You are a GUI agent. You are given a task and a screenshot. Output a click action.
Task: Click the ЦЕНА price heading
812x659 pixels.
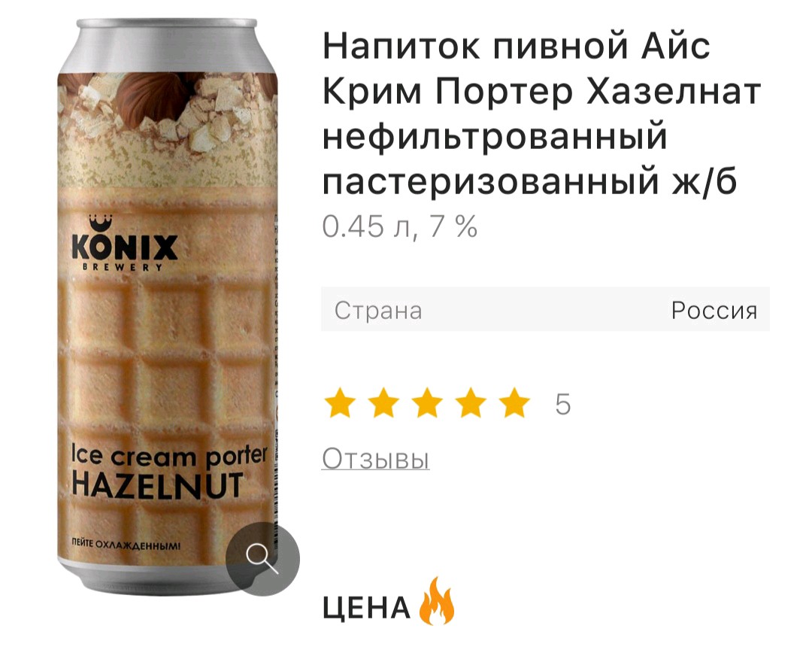tap(366, 608)
